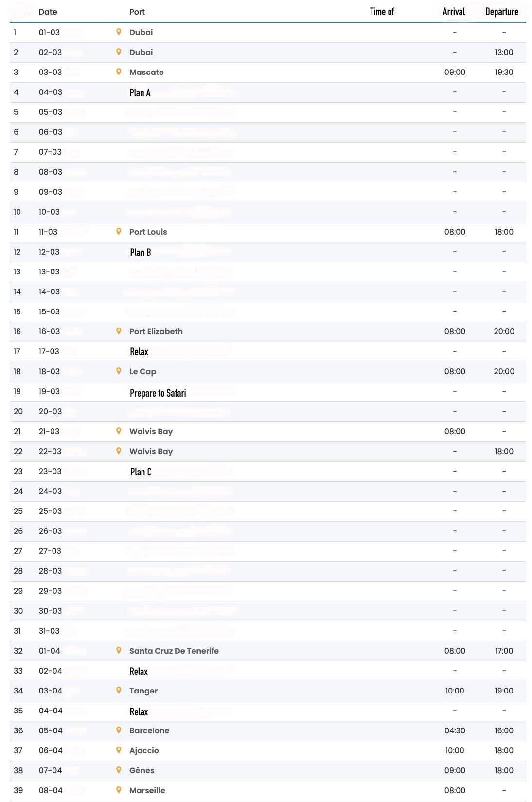532x802 pixels.
Task: Open the Santa Cruz De Tenerife port link
Action: pos(174,651)
